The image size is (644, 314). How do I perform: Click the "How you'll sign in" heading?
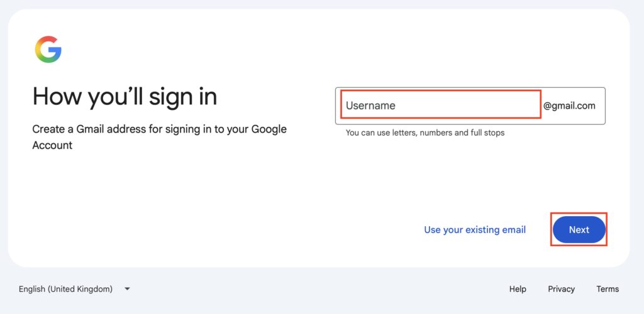click(125, 97)
